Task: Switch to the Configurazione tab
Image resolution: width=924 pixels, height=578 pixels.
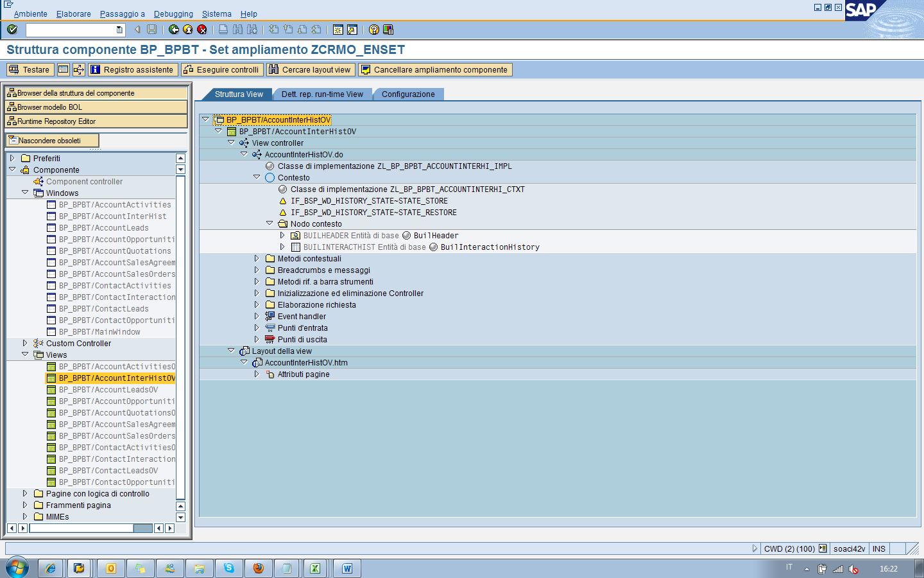Action: pyautogui.click(x=408, y=94)
